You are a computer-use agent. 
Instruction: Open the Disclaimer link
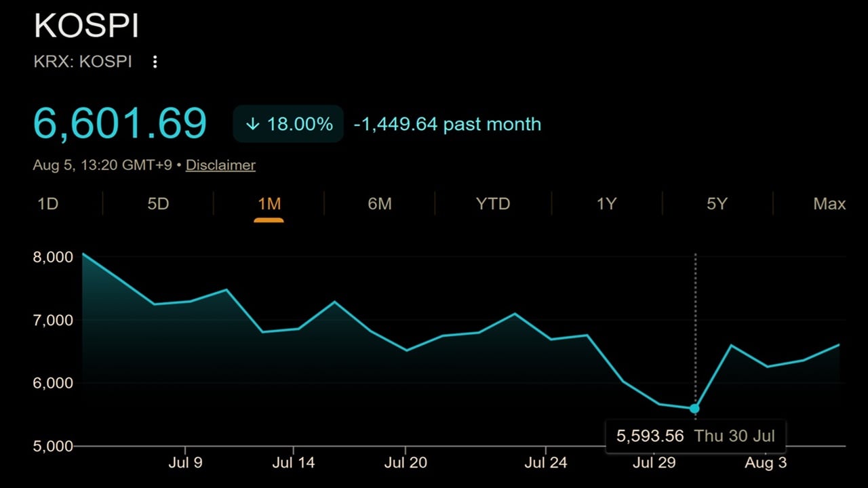click(x=220, y=165)
